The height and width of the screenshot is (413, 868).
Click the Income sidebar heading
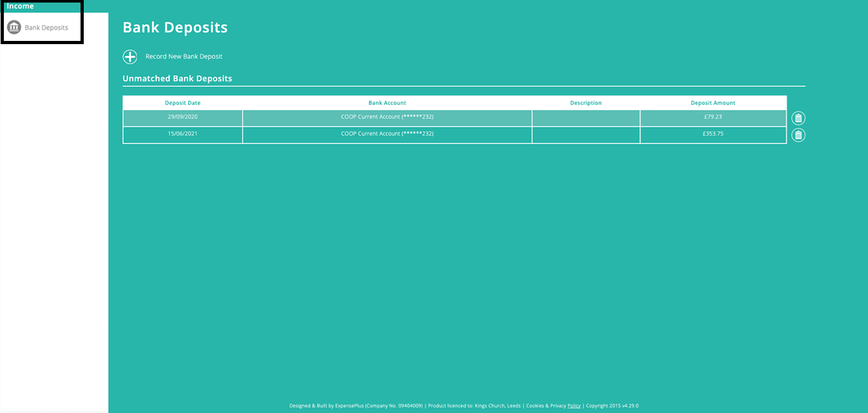coord(20,6)
